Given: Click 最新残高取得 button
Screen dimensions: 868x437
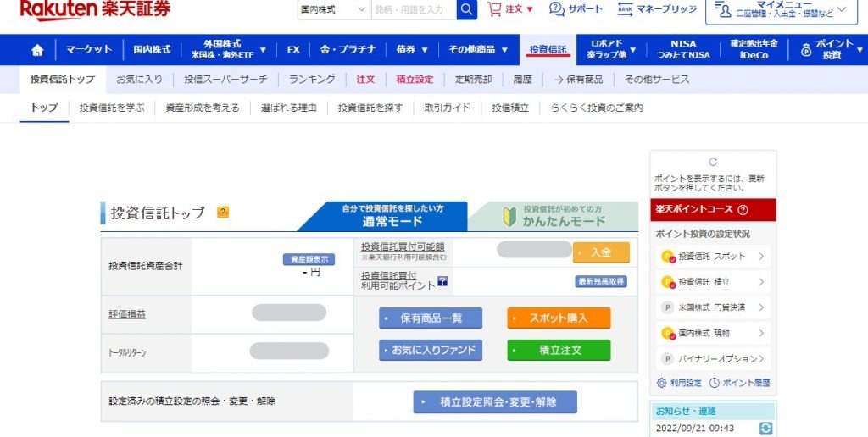Looking at the screenshot, I should 601,281.
